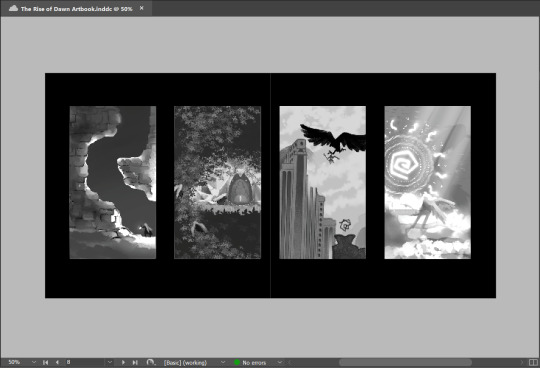Select the ruined brick wall cave artwork
This screenshot has height=368, width=540.
(113, 182)
